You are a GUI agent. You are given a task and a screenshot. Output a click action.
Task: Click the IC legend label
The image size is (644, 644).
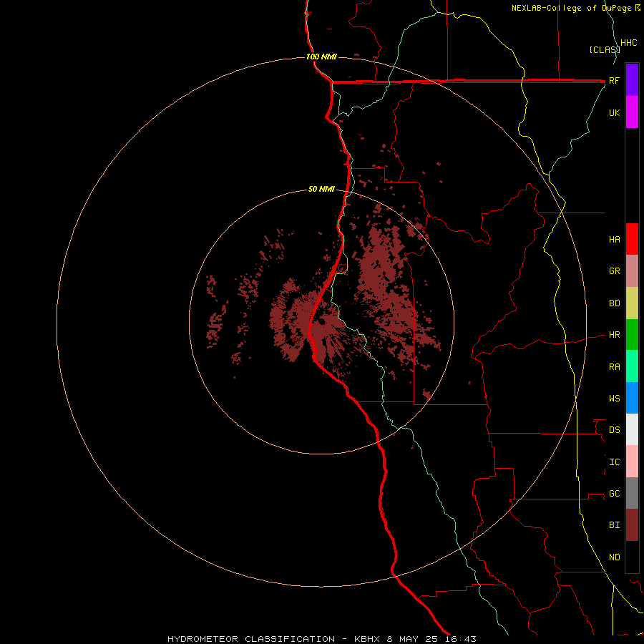(x=615, y=462)
